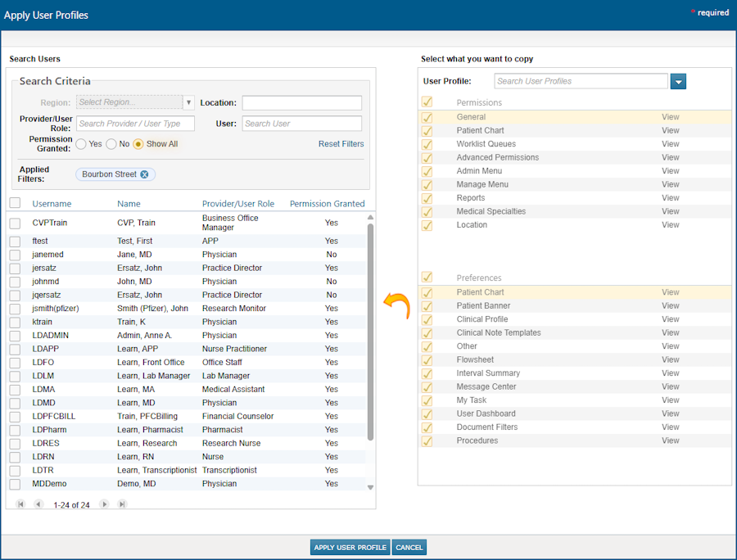This screenshot has width=737, height=560.
Task: Uncheck the Patient Banner preference checkbox
Action: [x=427, y=306]
